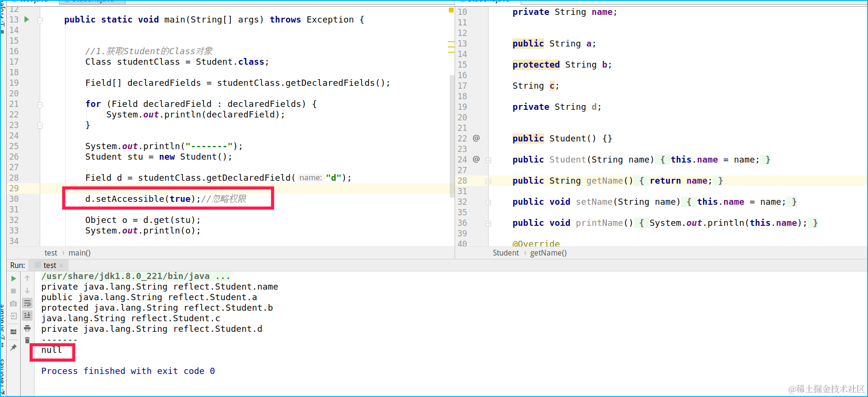Viewport: 868px width, 397px height.
Task: Click 'String c;' field declaration
Action: tap(536, 86)
